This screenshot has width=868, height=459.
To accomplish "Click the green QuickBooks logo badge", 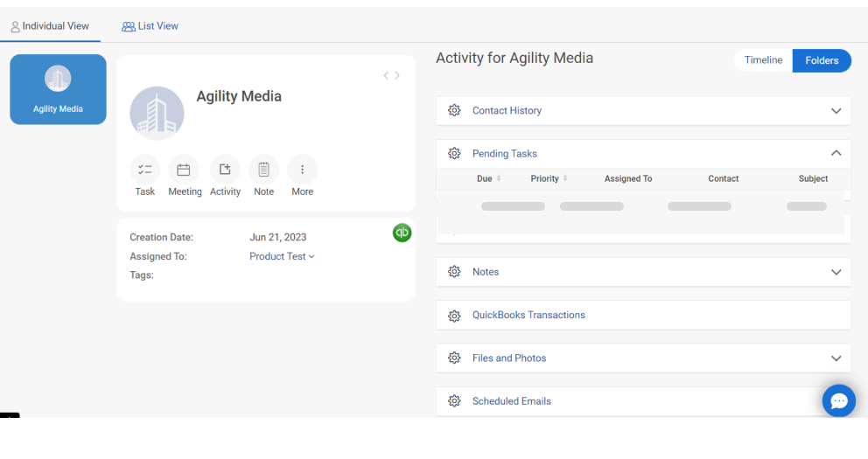I will (402, 233).
